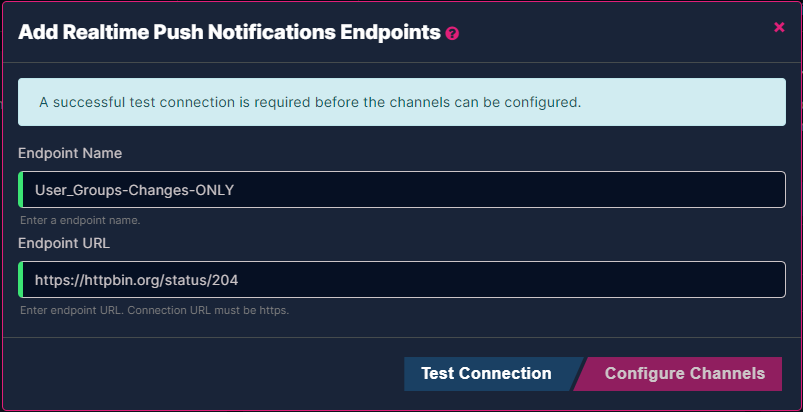Screen dimensions: 803x412
Task: Select the Endpoint URL label
Action: point(64,243)
